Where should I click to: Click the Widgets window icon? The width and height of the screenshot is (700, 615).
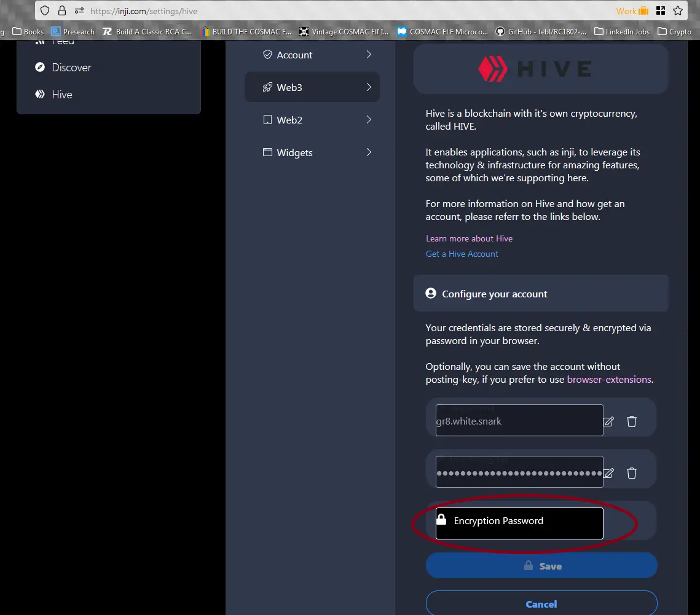pos(267,152)
